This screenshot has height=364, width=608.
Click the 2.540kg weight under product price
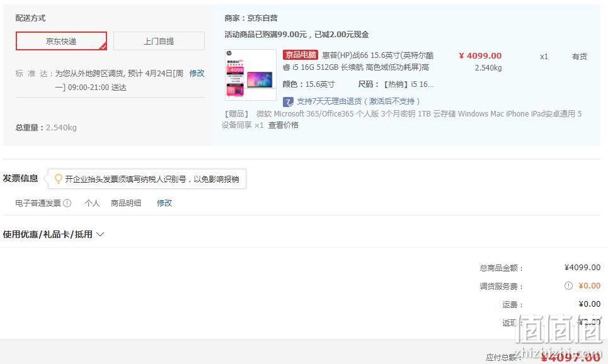[x=488, y=68]
